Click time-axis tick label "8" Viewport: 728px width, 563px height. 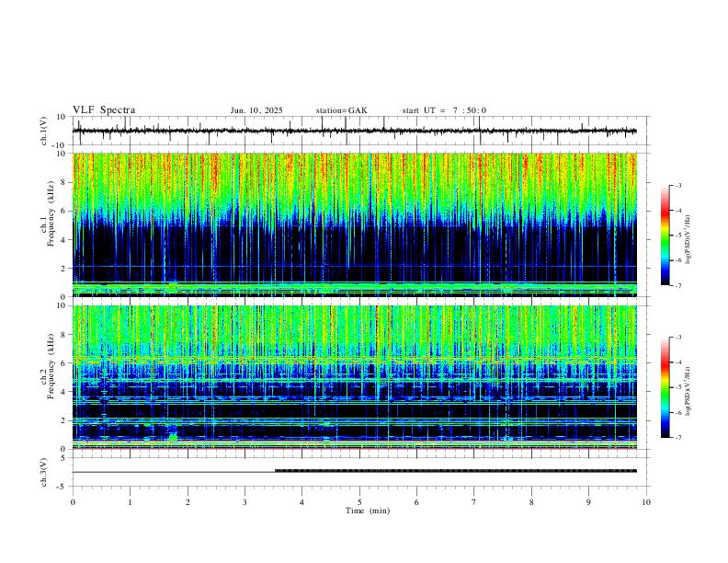pos(531,502)
